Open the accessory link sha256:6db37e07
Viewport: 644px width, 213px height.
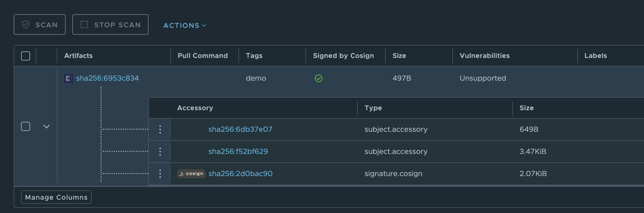click(x=240, y=129)
